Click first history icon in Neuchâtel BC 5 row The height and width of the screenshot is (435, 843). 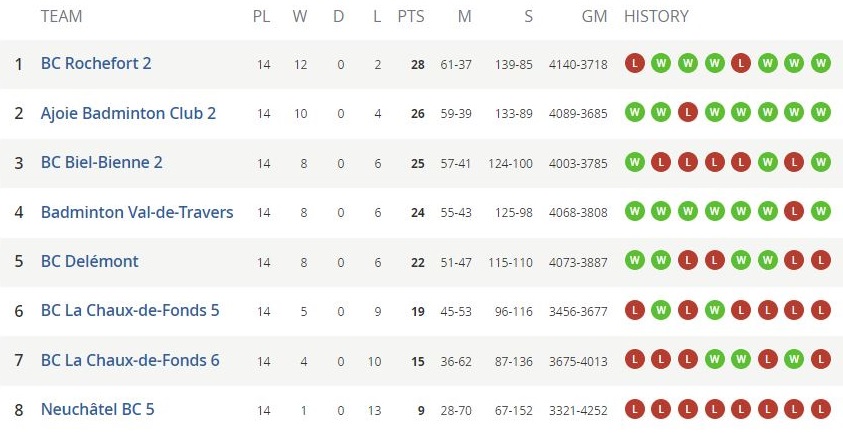pyautogui.click(x=634, y=409)
